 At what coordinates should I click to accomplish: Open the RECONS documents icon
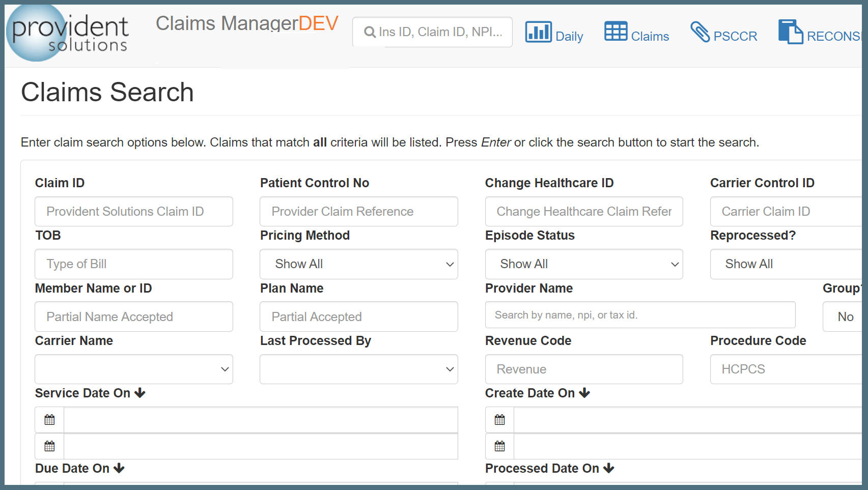(x=790, y=32)
